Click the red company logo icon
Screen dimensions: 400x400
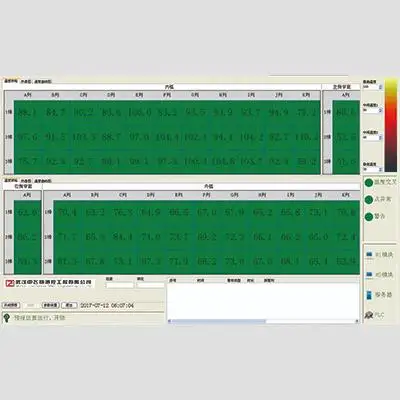click(10, 283)
